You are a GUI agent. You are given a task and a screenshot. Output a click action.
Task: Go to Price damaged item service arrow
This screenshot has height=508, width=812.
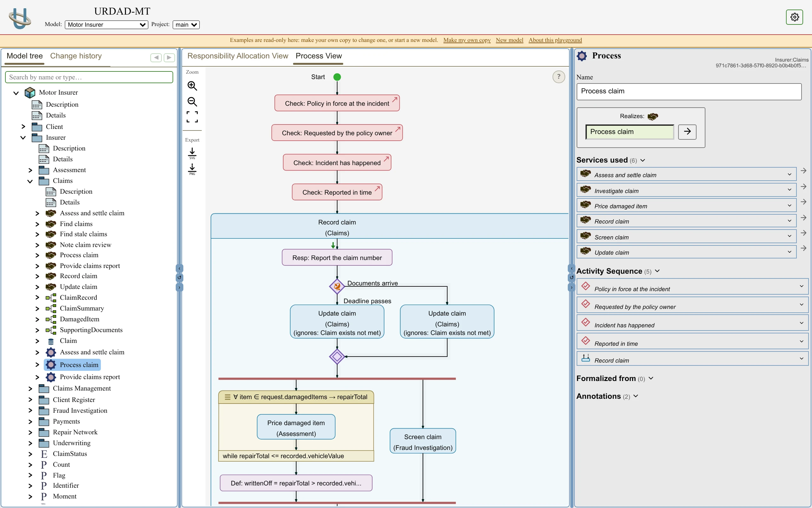[804, 202]
